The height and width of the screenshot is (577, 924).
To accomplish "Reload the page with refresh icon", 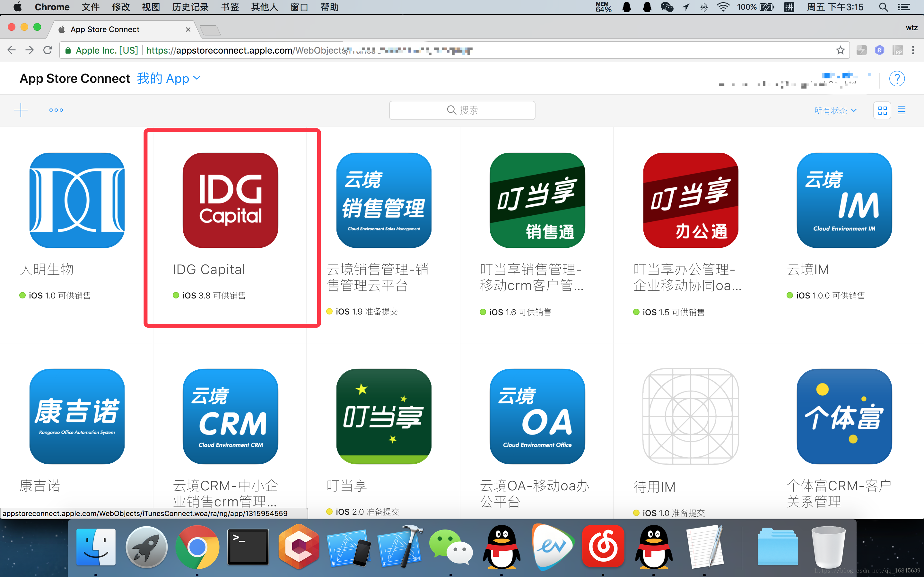I will click(48, 50).
